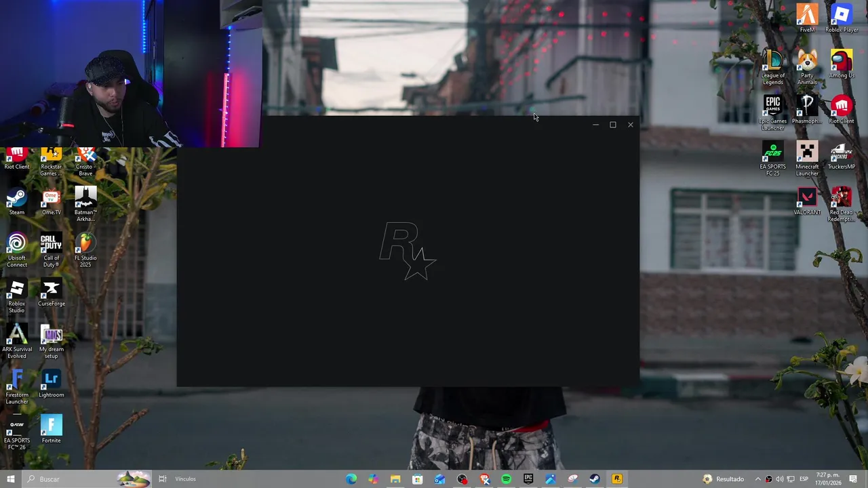Select the EA SPORTS FC 26 shortcut
The image size is (868, 488).
pos(16,432)
